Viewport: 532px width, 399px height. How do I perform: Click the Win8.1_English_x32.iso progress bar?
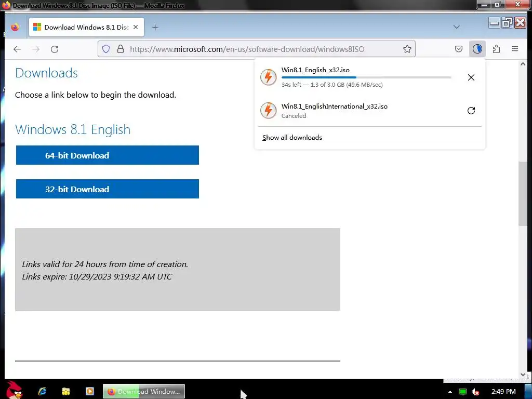pyautogui.click(x=366, y=78)
